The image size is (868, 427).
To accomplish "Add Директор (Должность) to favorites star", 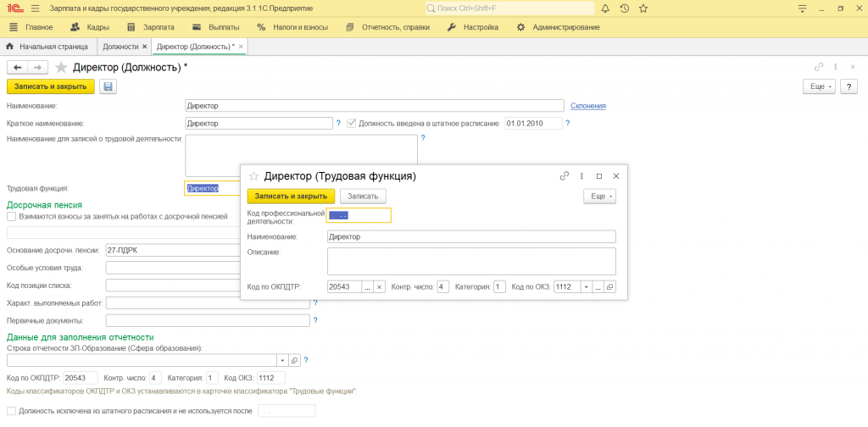I will point(61,68).
